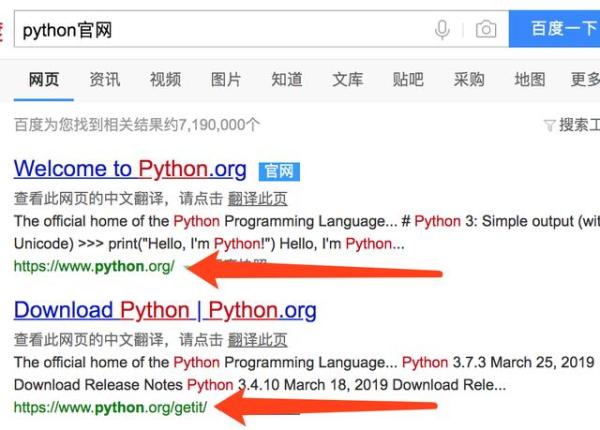600x430 pixels.
Task: Click the microphone voice search icon
Action: point(442,30)
